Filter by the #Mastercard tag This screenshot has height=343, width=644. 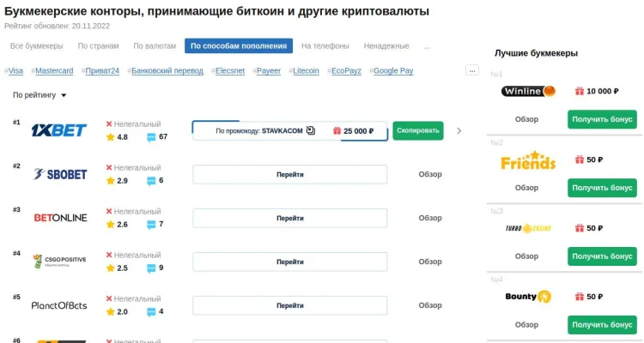52,70
